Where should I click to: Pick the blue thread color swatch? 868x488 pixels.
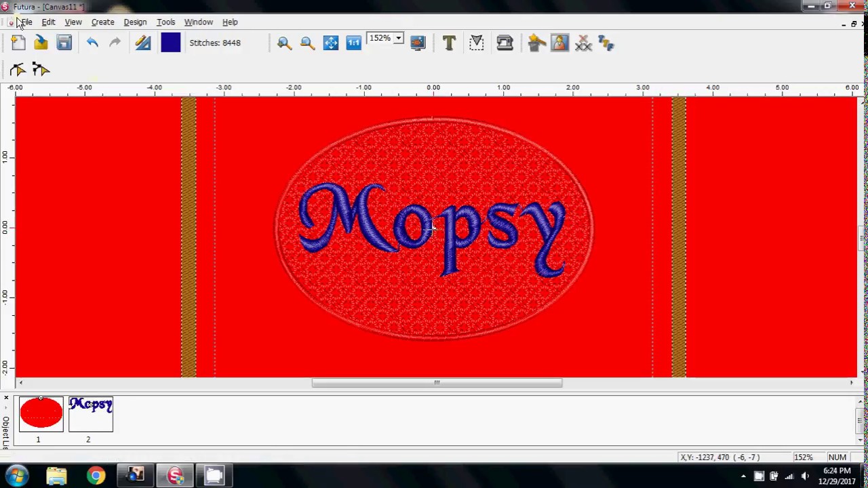pos(171,43)
